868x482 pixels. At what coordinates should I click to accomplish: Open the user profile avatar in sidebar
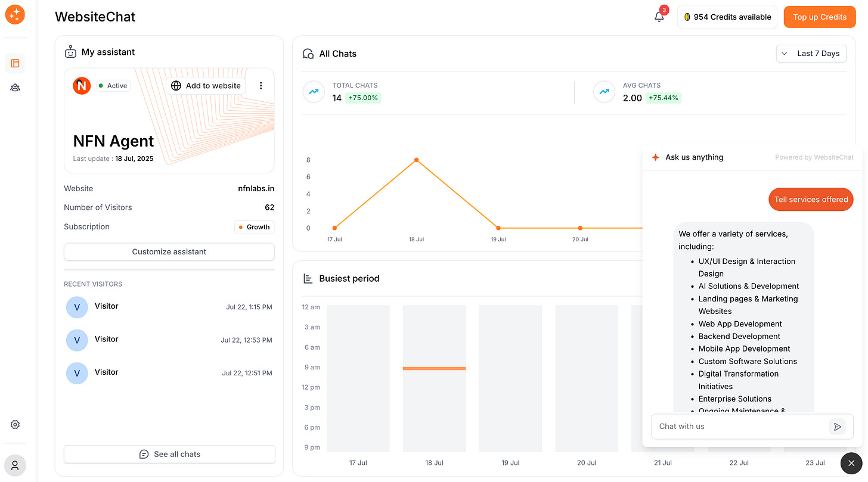[x=15, y=465]
